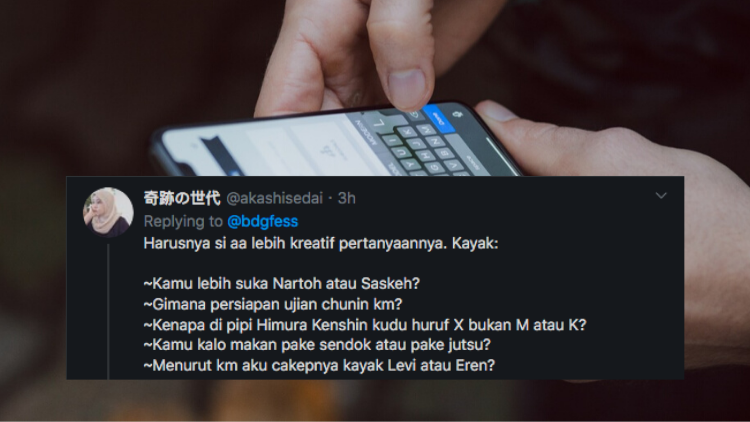This screenshot has height=422, width=750.
Task: Click the tweet line mentioning Himura Kenshin
Action: point(364,325)
